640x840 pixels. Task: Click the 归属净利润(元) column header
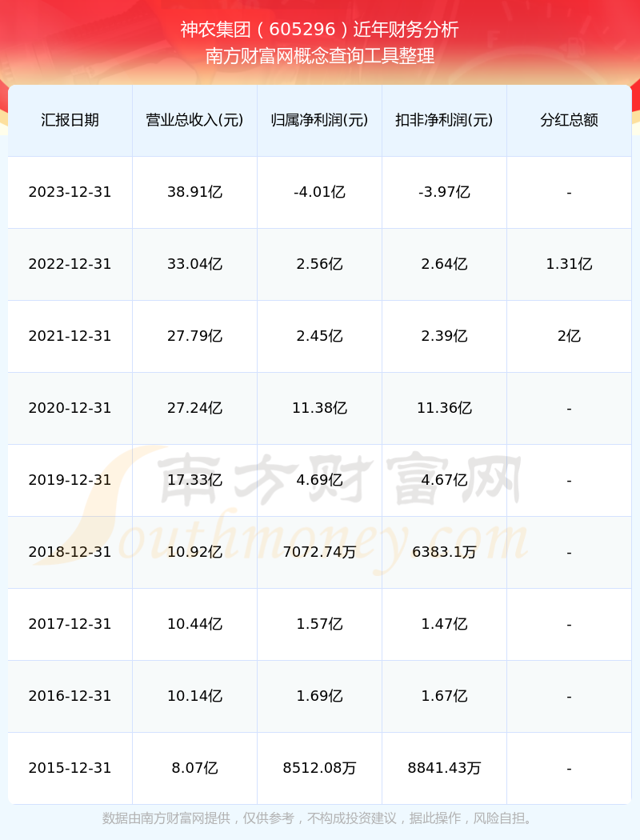[x=319, y=120]
